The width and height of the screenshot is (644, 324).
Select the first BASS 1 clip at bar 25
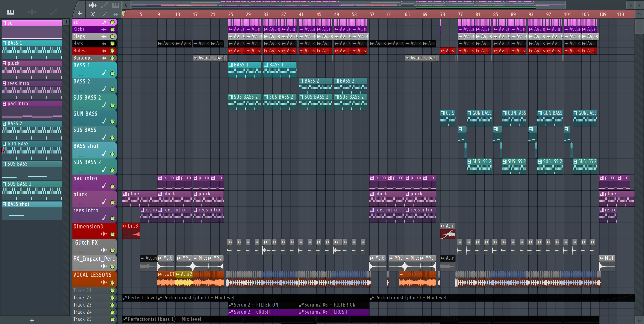point(244,70)
